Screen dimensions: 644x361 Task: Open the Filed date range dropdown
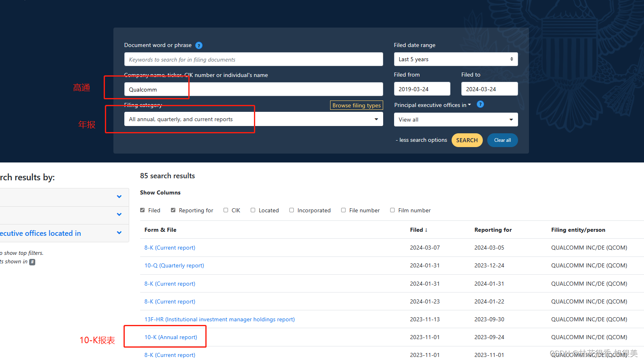pos(456,59)
